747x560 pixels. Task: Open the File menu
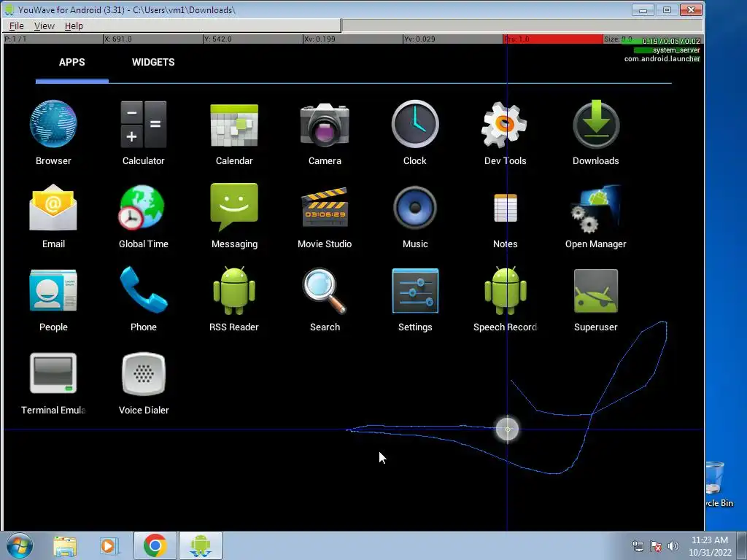pos(16,26)
